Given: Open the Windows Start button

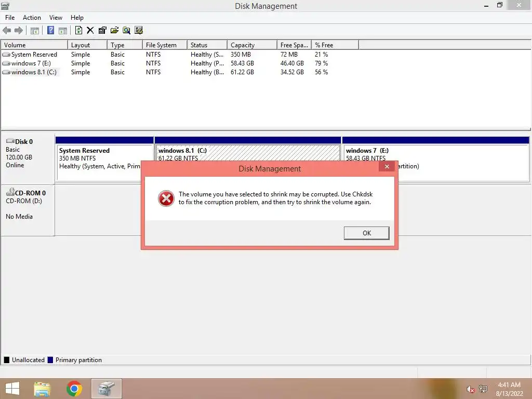Looking at the screenshot, I should click(x=12, y=389).
